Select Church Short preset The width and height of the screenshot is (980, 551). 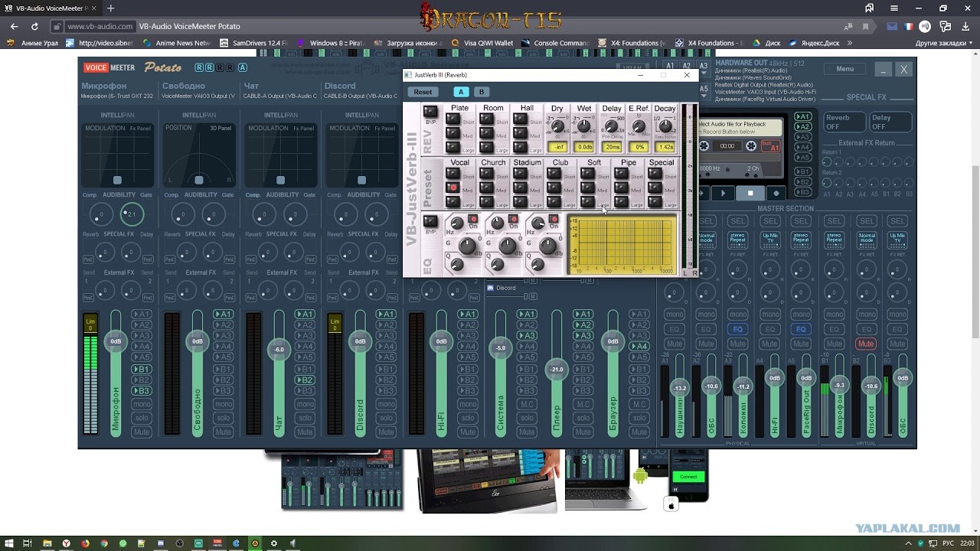coord(487,174)
